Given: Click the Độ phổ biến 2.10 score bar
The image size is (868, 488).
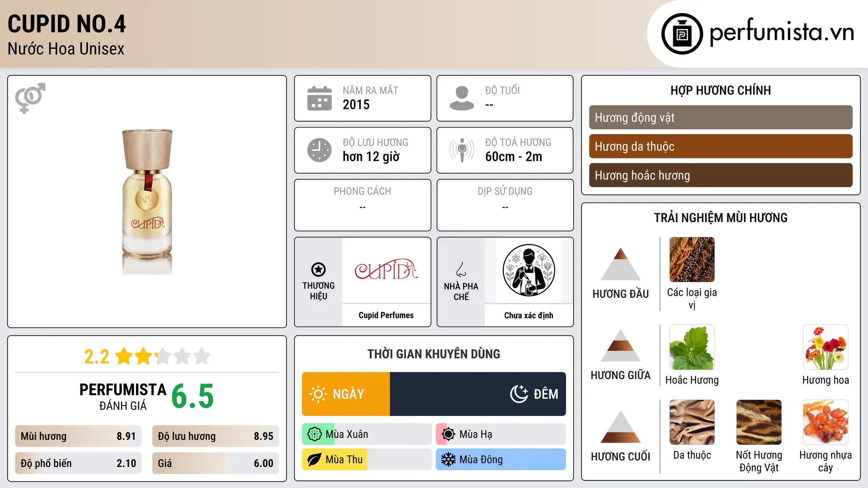Looking at the screenshot, I should pos(78,463).
